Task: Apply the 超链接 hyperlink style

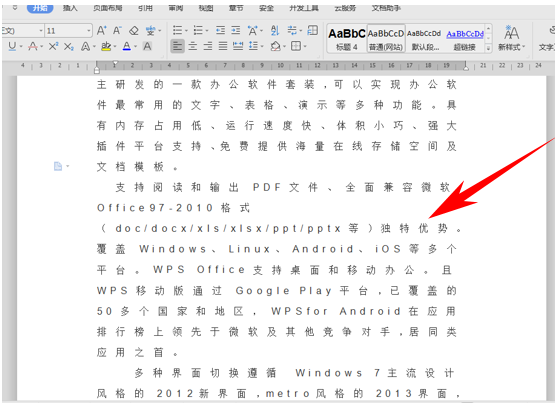Action: pos(465,39)
